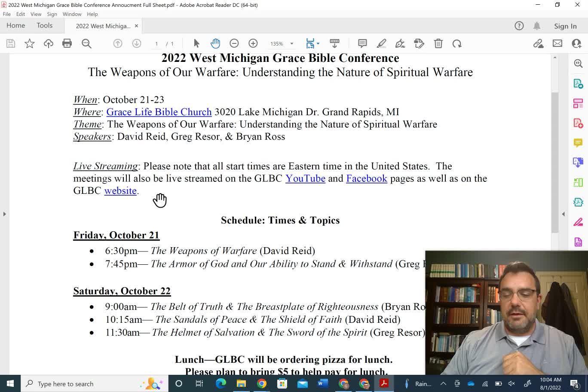Open Microsoft Edge from the taskbar

point(220,383)
